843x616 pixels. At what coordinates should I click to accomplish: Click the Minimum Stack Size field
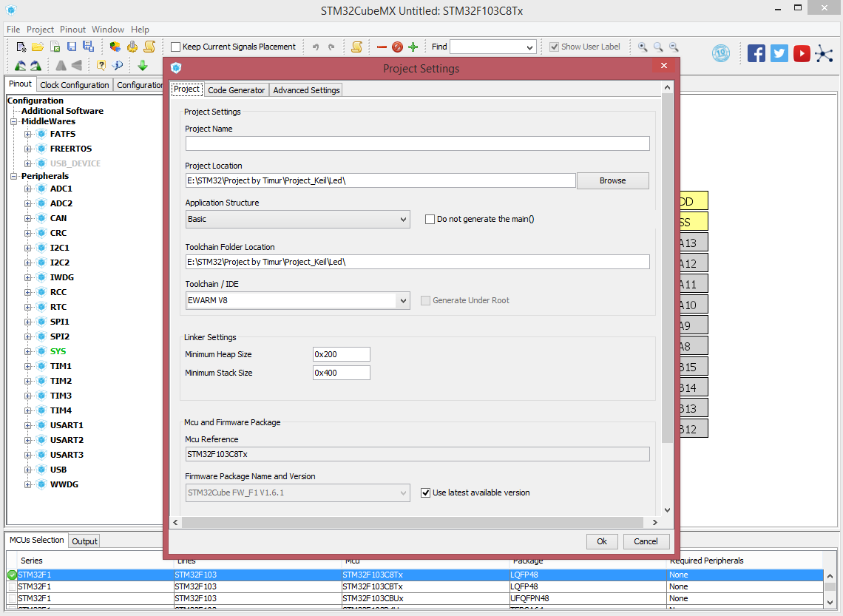342,373
